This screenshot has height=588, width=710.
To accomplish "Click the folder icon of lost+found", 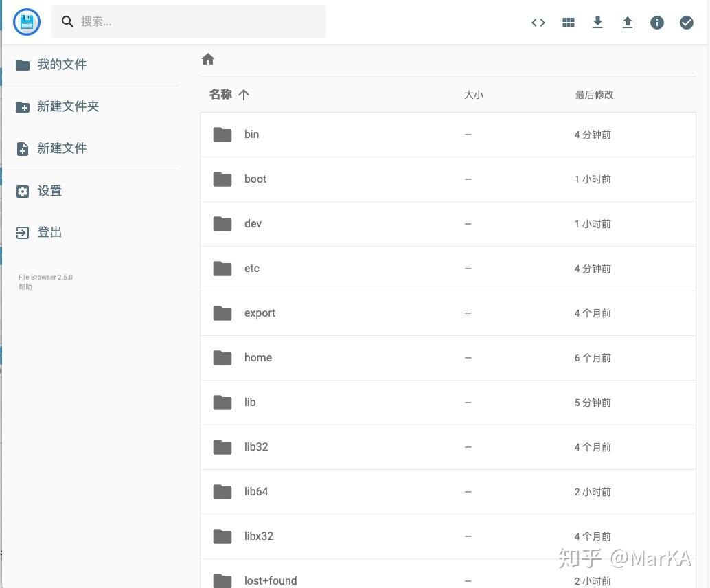I will click(222, 580).
